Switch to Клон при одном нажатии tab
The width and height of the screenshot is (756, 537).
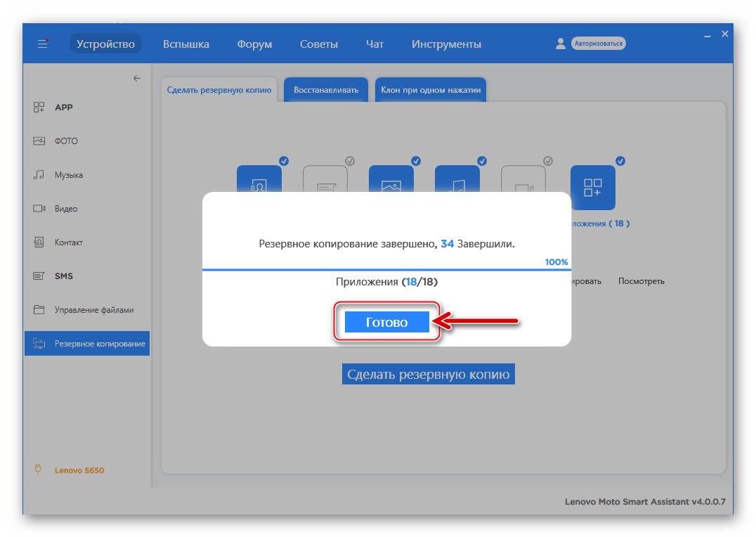click(x=431, y=90)
